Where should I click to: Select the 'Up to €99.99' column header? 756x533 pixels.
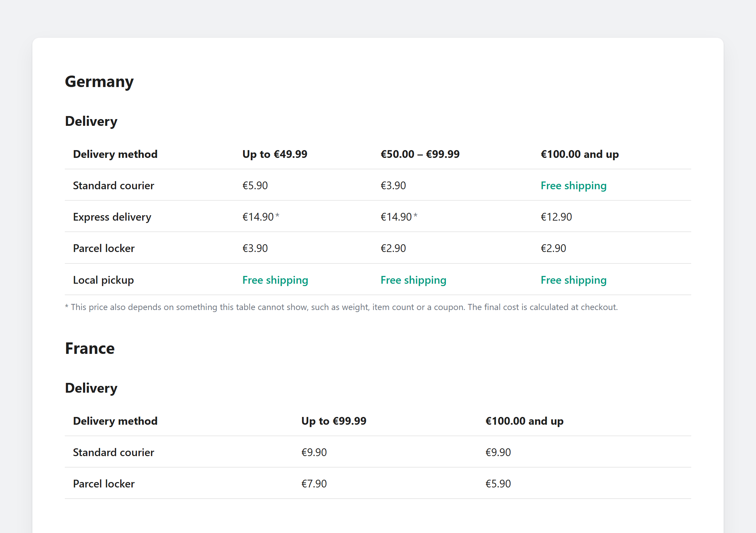(x=334, y=421)
